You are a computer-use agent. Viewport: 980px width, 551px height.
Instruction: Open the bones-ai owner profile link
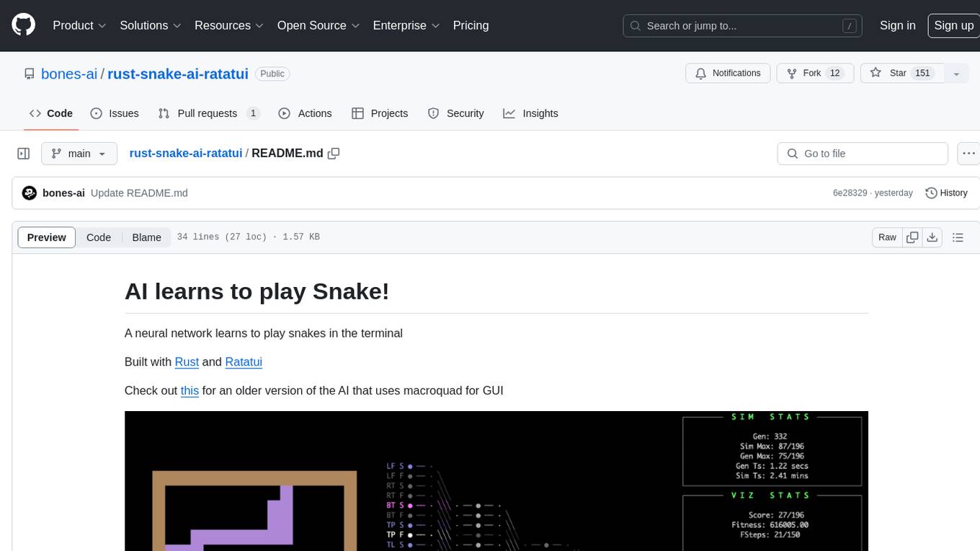click(x=69, y=74)
